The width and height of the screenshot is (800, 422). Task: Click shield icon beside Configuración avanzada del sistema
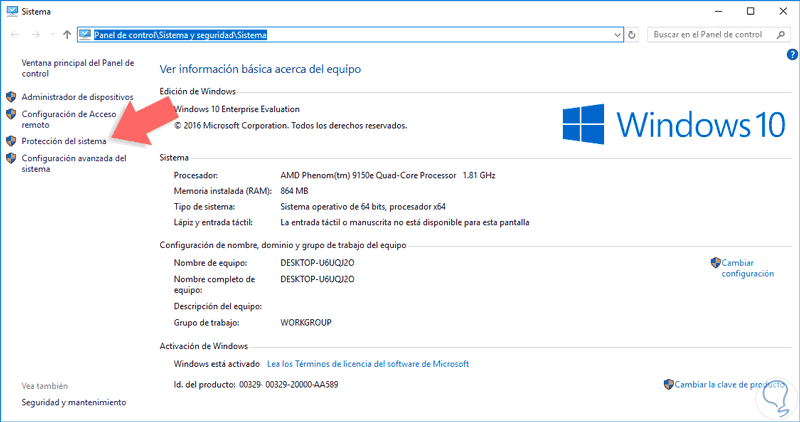point(11,158)
